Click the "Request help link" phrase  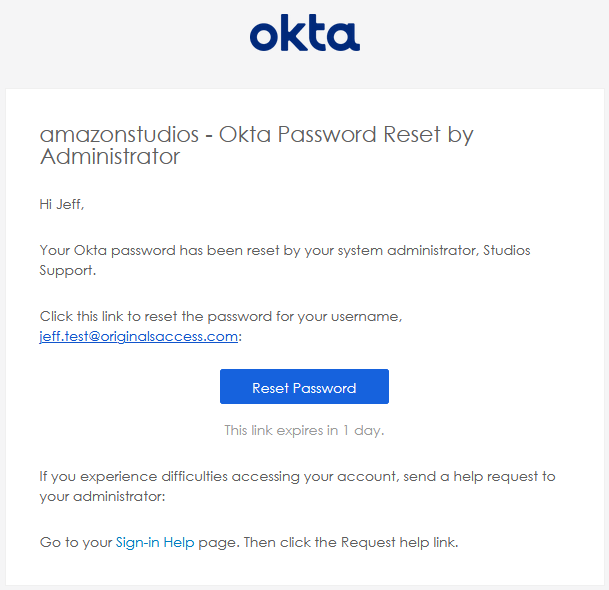[x=399, y=542]
